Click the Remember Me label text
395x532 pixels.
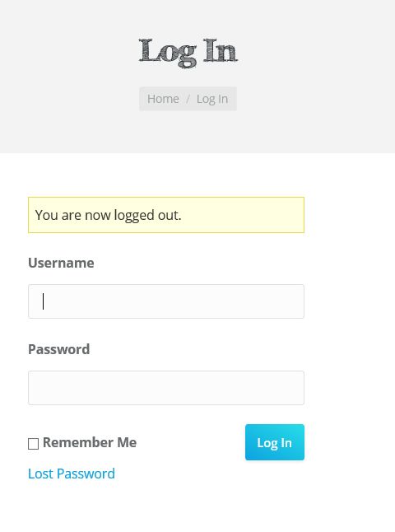point(90,442)
